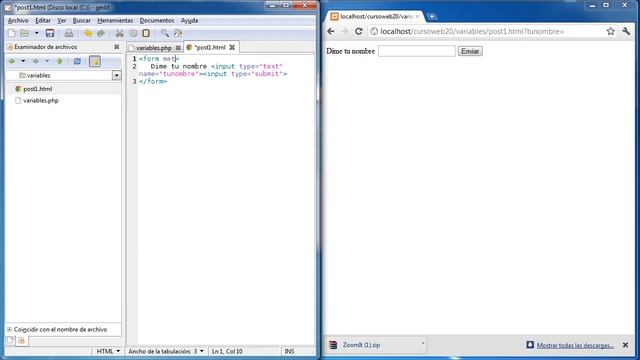Close the variables.php editor tab
This screenshot has width=640, height=360.
(x=178, y=48)
